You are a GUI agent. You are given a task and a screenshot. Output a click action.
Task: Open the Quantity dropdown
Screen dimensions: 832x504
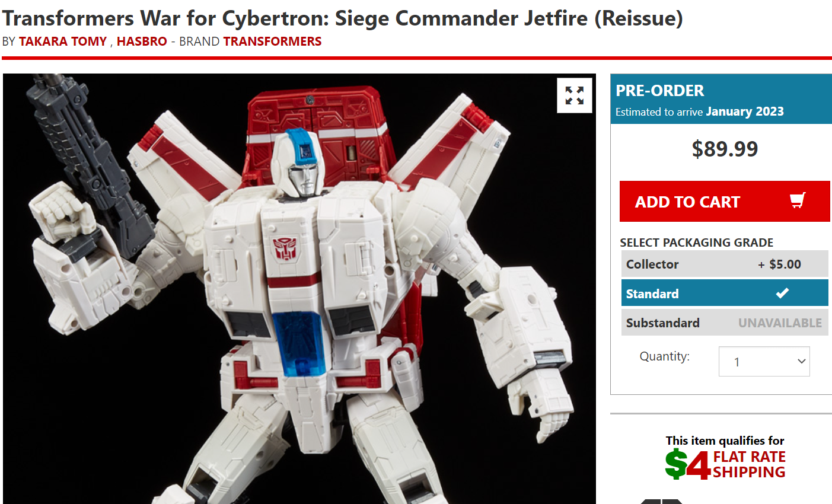tap(764, 361)
